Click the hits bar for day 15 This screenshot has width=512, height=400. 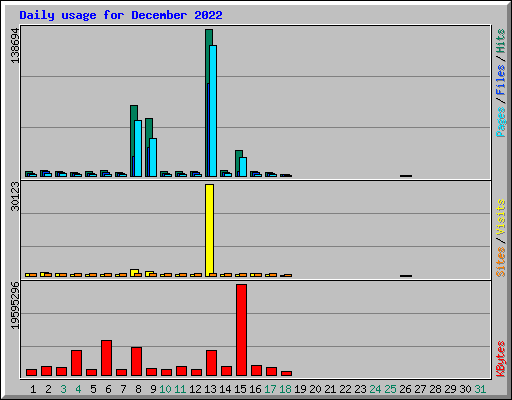tap(239, 163)
